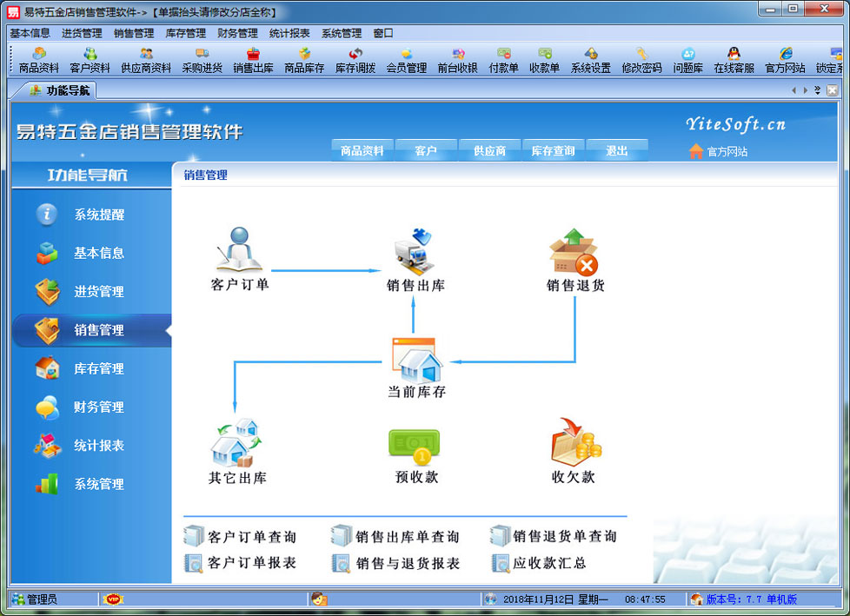Open the 收欠款 coins icon
The height and width of the screenshot is (616, 850).
(574, 442)
